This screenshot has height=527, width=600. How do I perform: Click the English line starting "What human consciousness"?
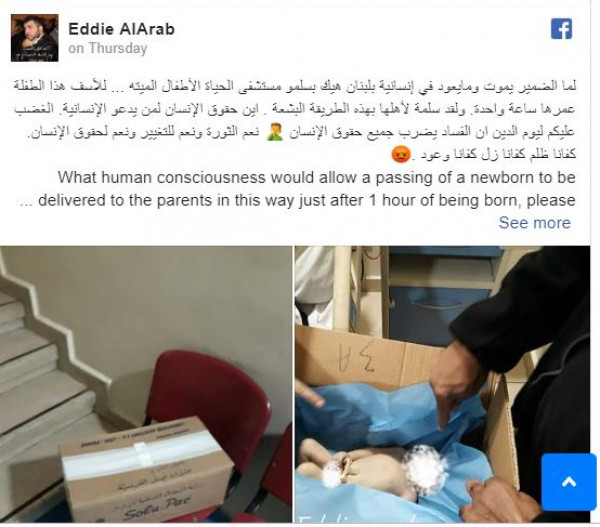[316, 178]
